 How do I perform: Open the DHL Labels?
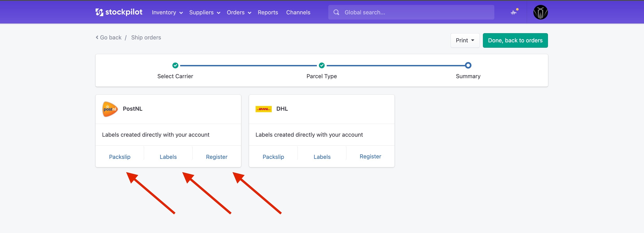pos(322,157)
